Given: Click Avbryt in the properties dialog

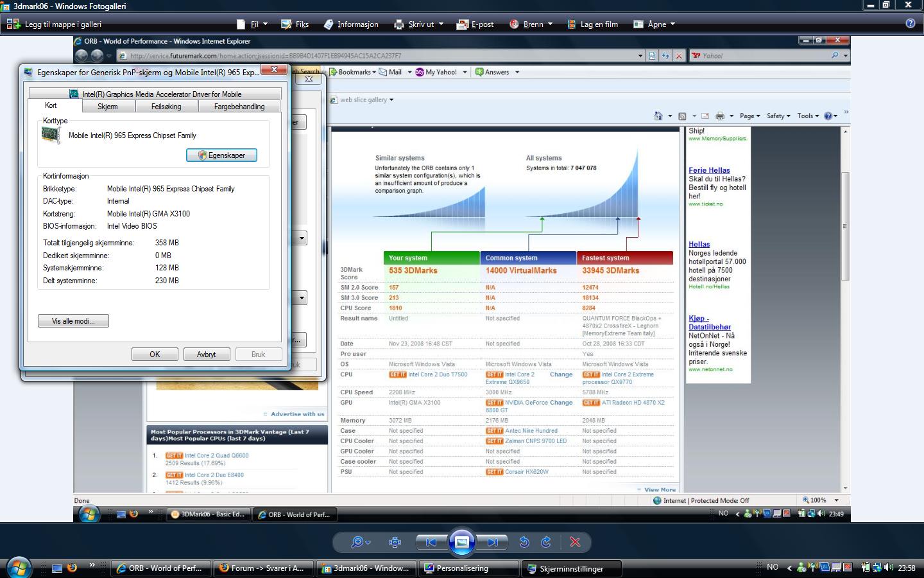Looking at the screenshot, I should tap(207, 355).
